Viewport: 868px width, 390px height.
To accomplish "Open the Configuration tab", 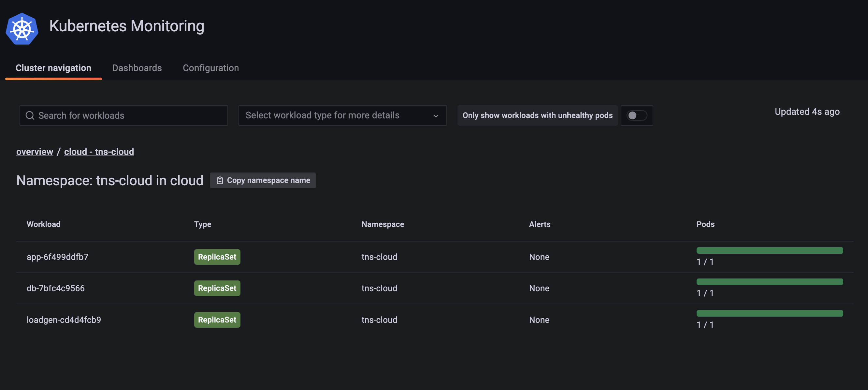I will 210,68.
